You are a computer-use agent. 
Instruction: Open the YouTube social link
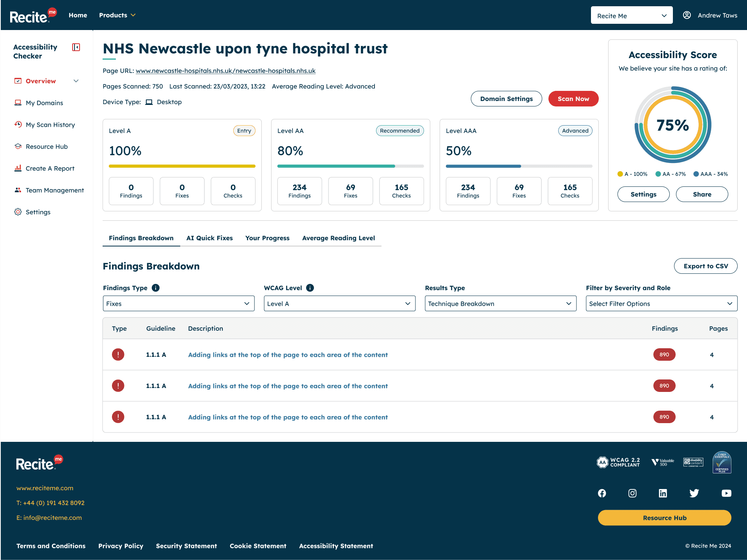[x=726, y=493]
